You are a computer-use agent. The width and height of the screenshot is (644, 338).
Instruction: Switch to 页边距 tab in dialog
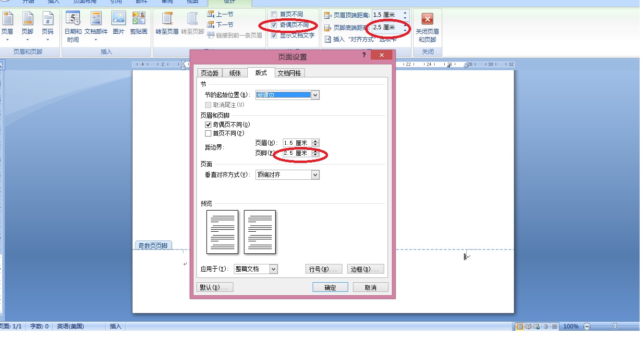[x=210, y=73]
